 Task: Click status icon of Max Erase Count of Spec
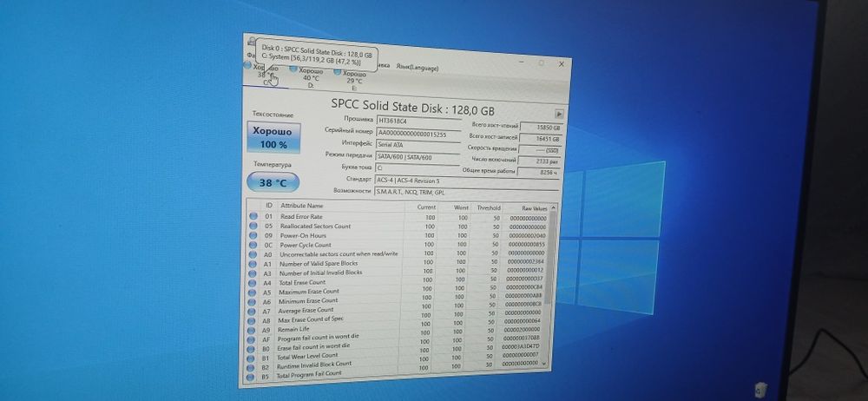click(252, 320)
